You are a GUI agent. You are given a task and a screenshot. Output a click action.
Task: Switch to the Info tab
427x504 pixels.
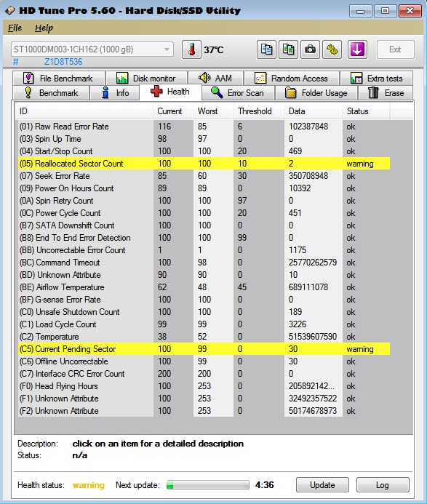click(115, 93)
